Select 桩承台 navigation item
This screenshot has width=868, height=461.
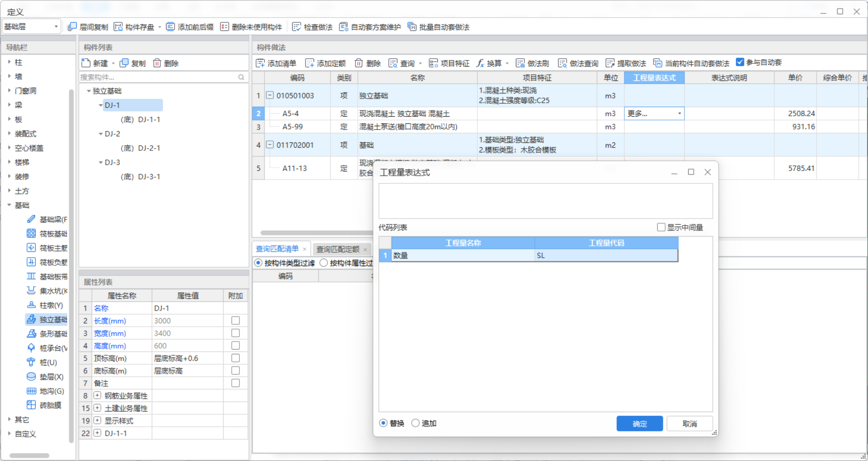[x=47, y=348]
